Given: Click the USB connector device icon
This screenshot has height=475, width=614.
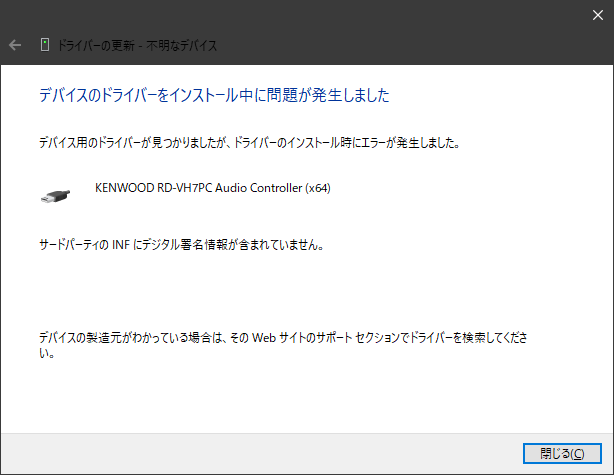Looking at the screenshot, I should tap(56, 196).
